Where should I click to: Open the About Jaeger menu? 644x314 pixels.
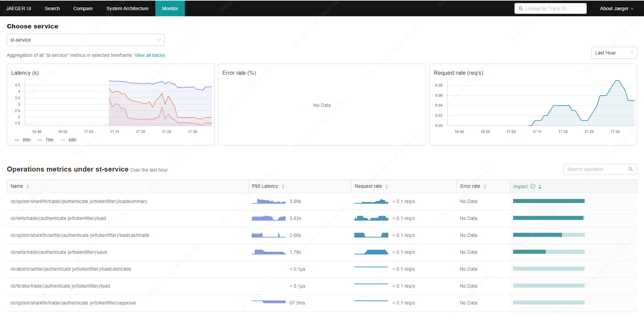(x=616, y=9)
